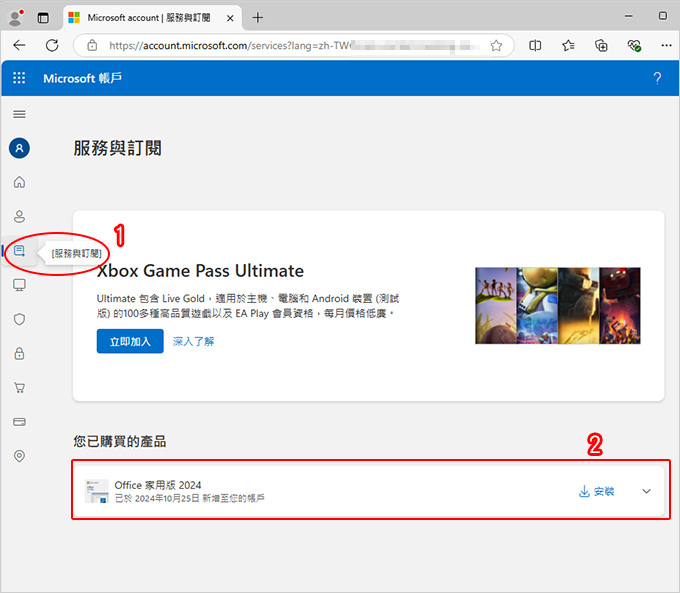Open the Favorites list icon
680x593 pixels.
[568, 46]
